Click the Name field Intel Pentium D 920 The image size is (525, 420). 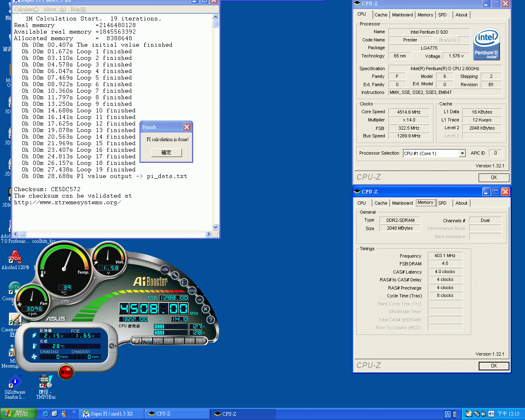point(429,32)
